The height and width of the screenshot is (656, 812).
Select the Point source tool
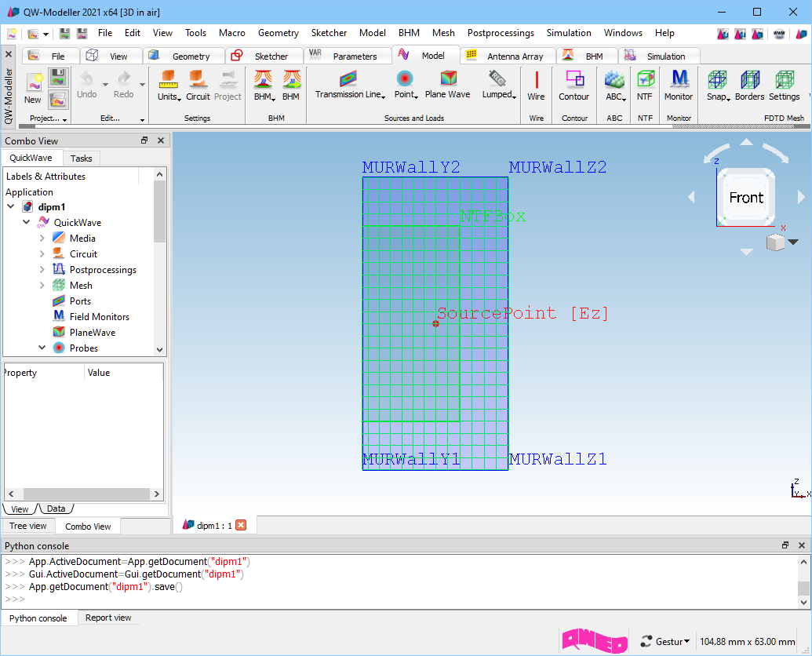405,85
